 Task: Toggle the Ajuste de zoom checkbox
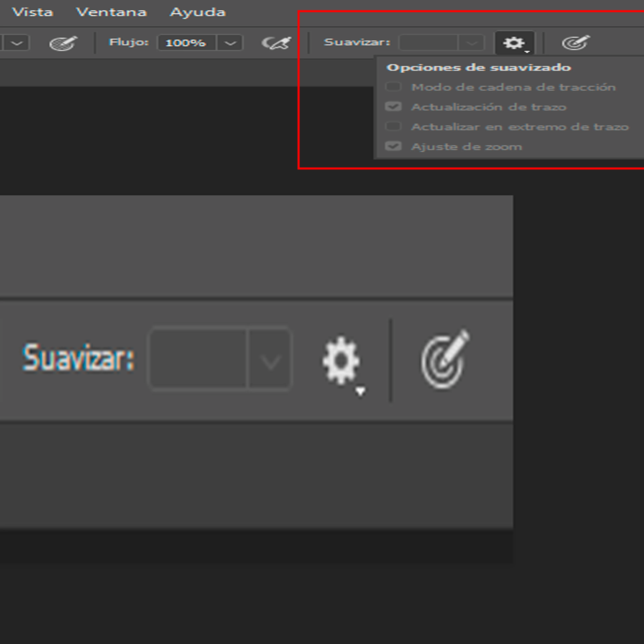[x=393, y=146]
